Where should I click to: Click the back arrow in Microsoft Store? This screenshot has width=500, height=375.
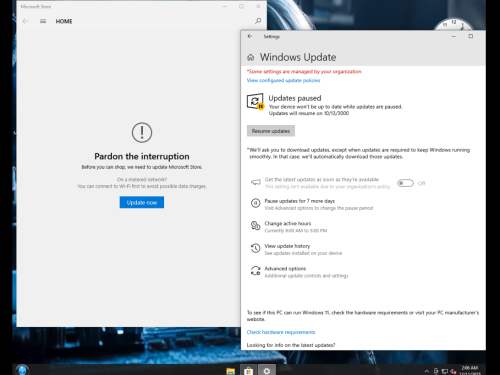point(25,21)
